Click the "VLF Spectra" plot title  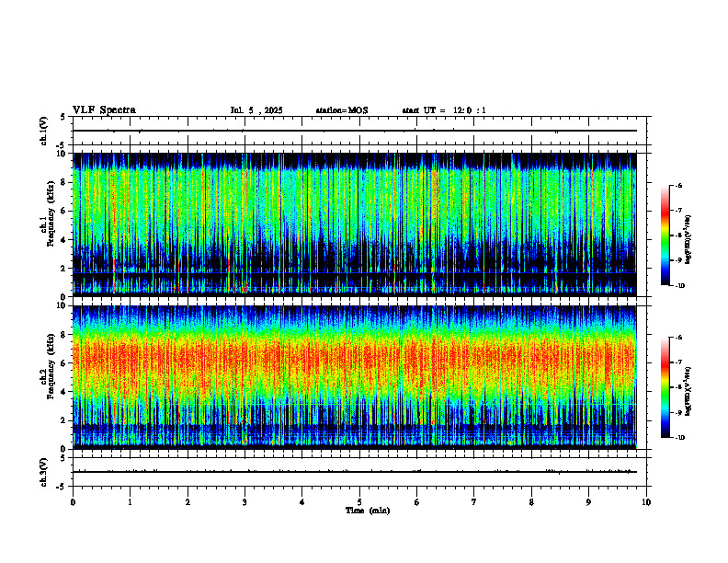click(x=104, y=109)
